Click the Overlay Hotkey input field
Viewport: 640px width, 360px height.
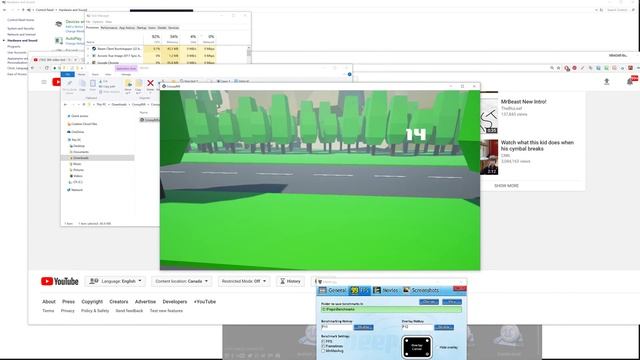pyautogui.click(x=417, y=327)
